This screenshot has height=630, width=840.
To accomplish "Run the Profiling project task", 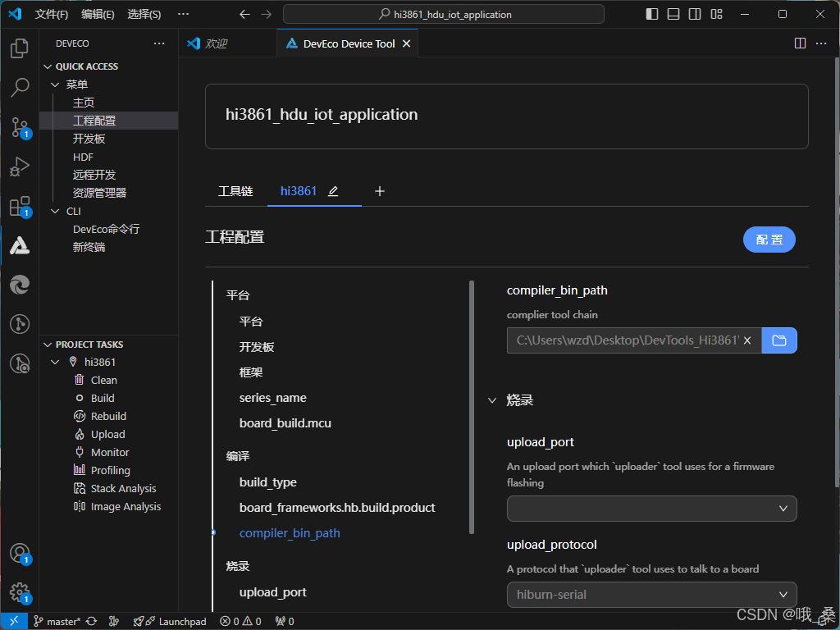I will point(111,470).
